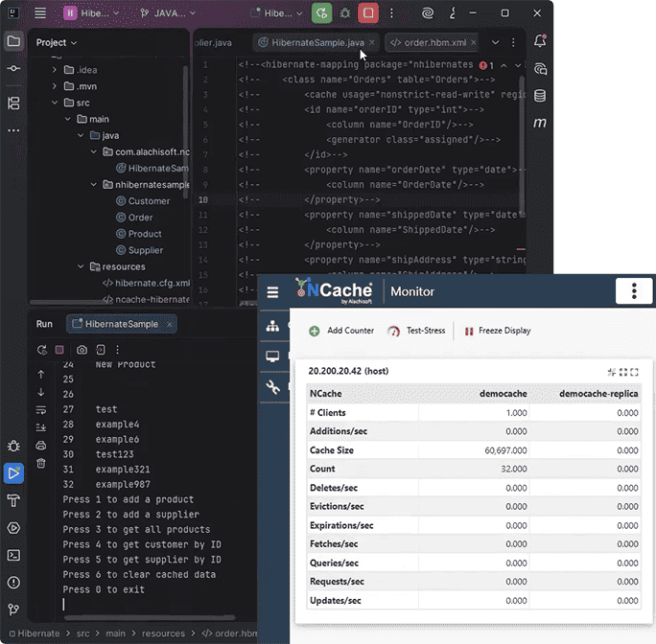Screen dimensions: 656x644
Task: Open the Debug bug icon in top toolbar
Action: tap(345, 13)
